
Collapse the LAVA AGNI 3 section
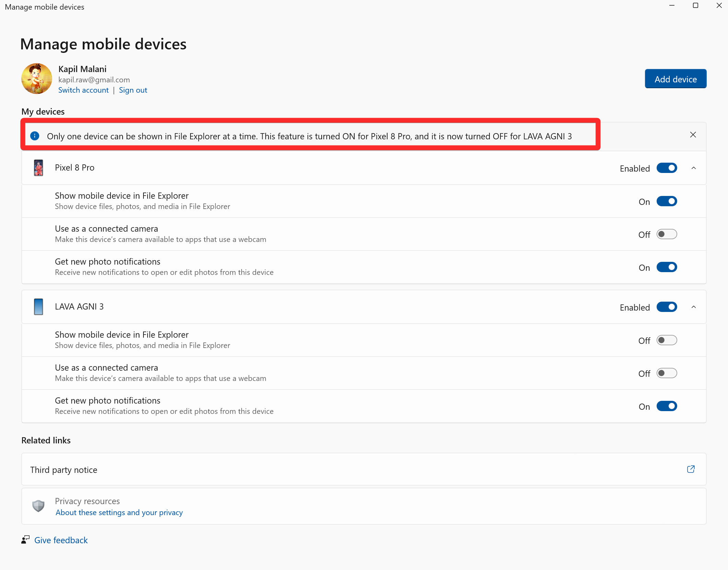[x=693, y=307]
